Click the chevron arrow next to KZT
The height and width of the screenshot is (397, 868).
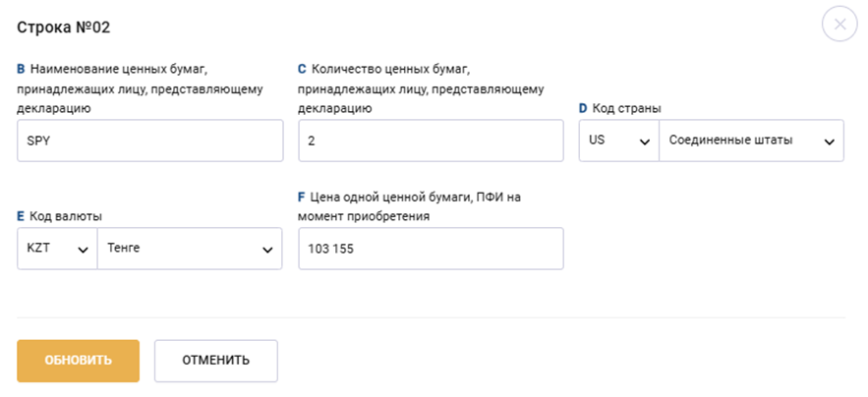pos(83,251)
